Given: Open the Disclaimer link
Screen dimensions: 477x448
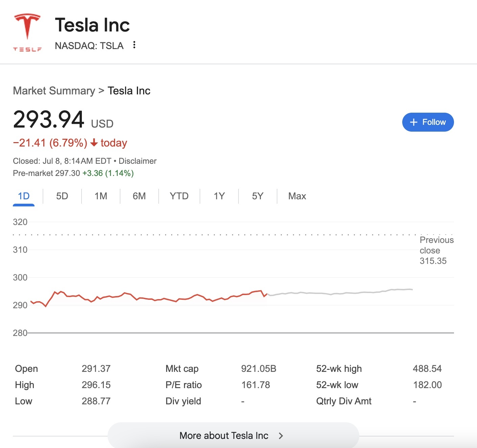Looking at the screenshot, I should [x=137, y=161].
